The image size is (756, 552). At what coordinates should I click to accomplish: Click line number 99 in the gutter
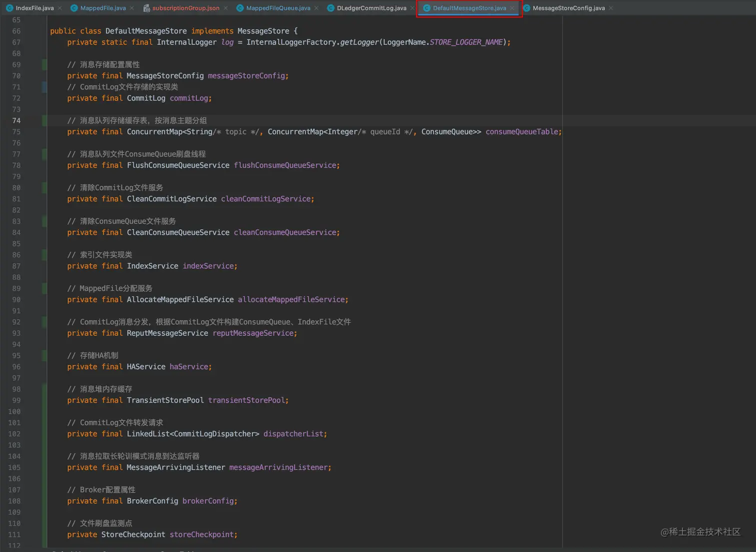[16, 401]
